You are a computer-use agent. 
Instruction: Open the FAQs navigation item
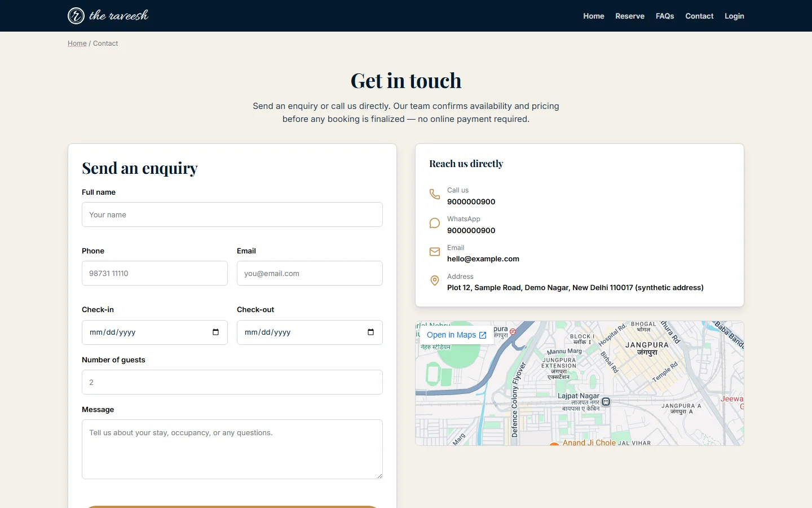click(x=665, y=16)
